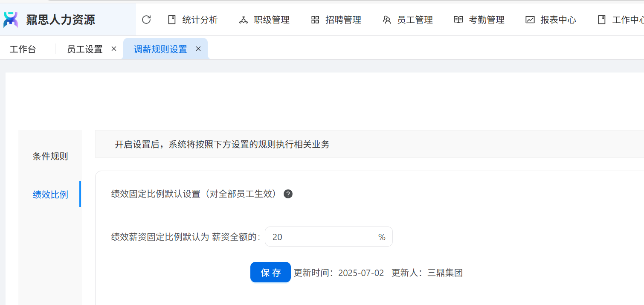Viewport: 644px width, 305px height.
Task: Click the performance salary percentage input field
Action: [x=320, y=237]
